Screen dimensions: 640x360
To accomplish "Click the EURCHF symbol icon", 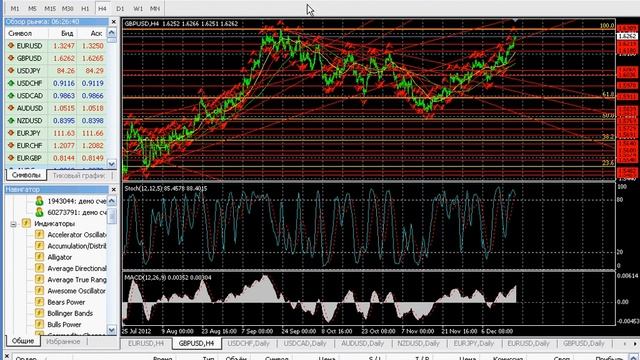I will click(x=11, y=145).
